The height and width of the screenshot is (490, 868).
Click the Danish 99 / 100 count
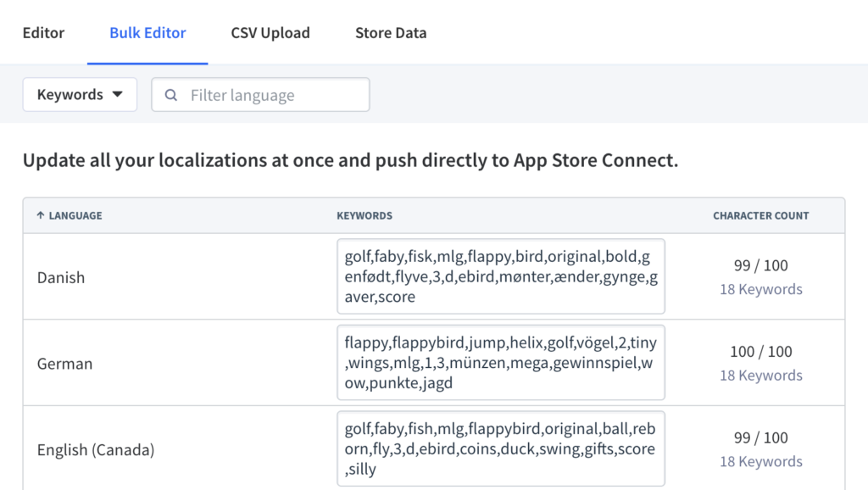tap(760, 265)
